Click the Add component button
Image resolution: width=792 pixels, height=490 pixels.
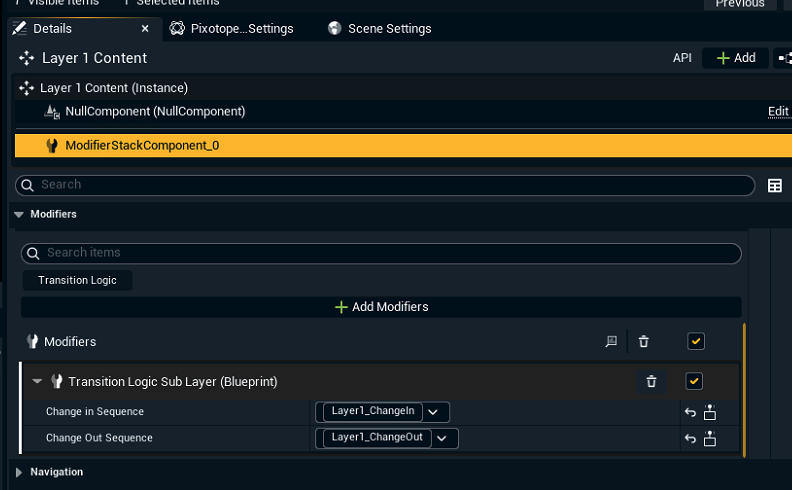[x=735, y=58]
